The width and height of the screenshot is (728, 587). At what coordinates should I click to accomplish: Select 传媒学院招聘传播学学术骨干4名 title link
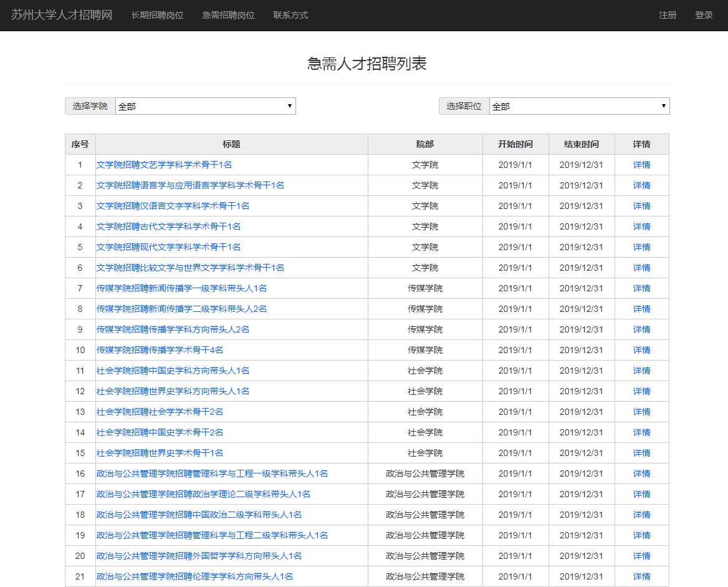[x=160, y=350]
